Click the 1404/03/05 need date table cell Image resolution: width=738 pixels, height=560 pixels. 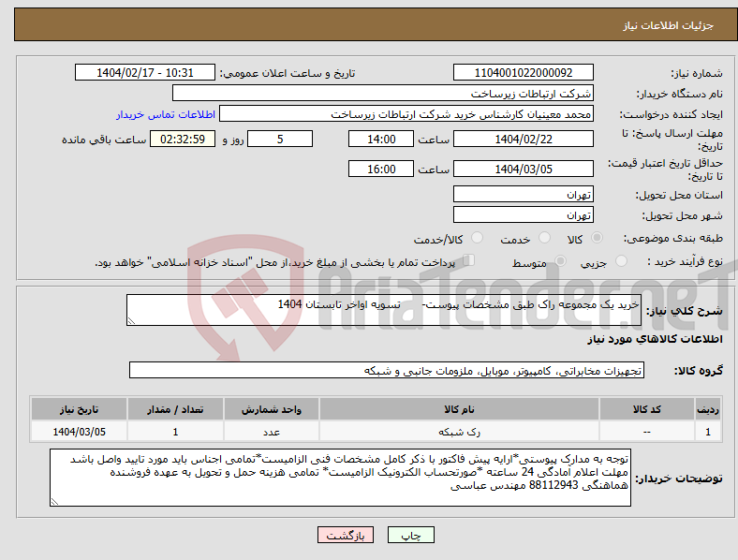(x=79, y=432)
